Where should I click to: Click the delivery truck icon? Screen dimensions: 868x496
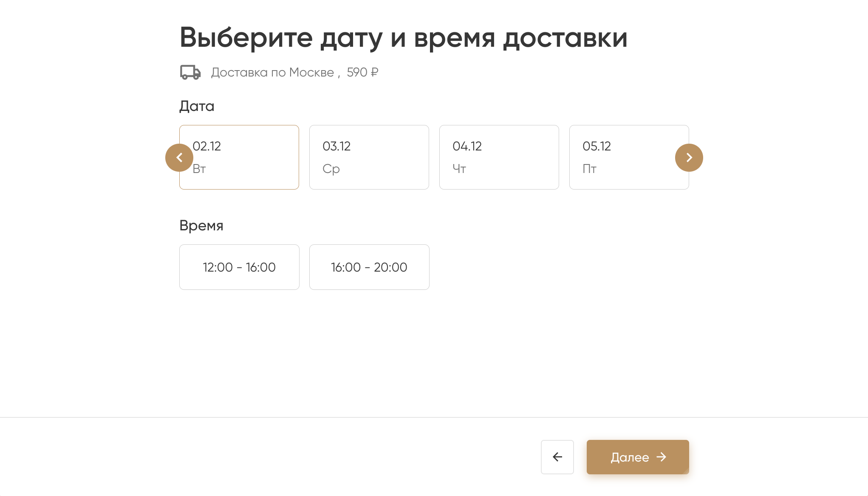click(x=190, y=72)
